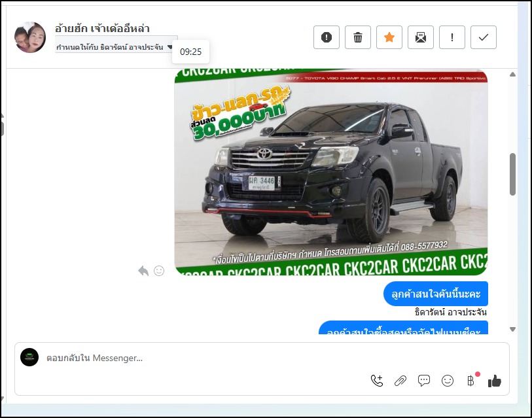The height and width of the screenshot is (418, 532).
Task: Mark conversation as spam using the exclamation circle icon
Action: [327, 37]
